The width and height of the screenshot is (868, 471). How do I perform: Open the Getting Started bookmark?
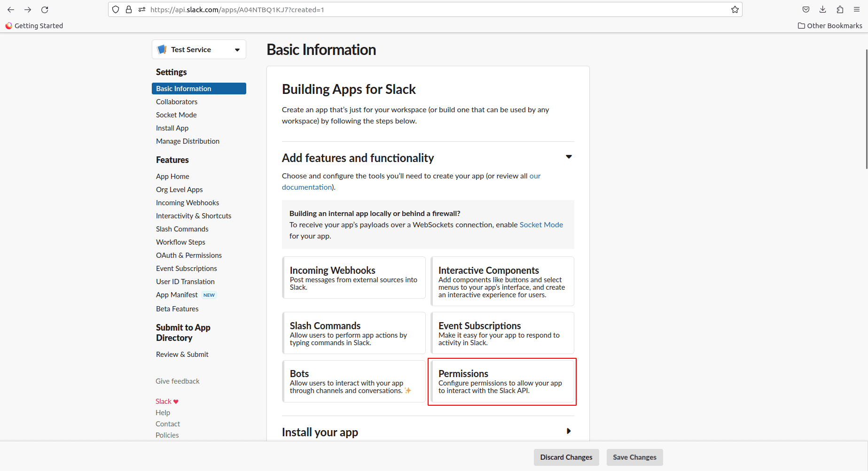coord(34,26)
